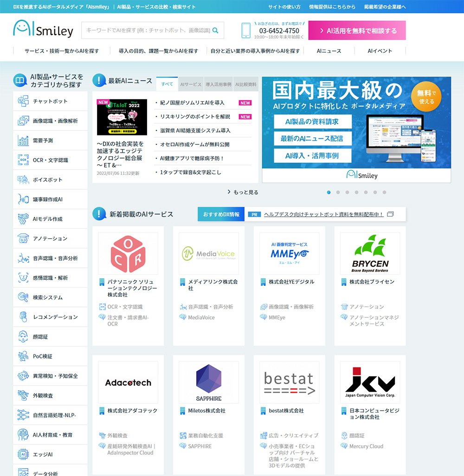Viewport: 464px width, 476px height.
Task: Click the magnifying glass search icon
Action: coord(215,30)
